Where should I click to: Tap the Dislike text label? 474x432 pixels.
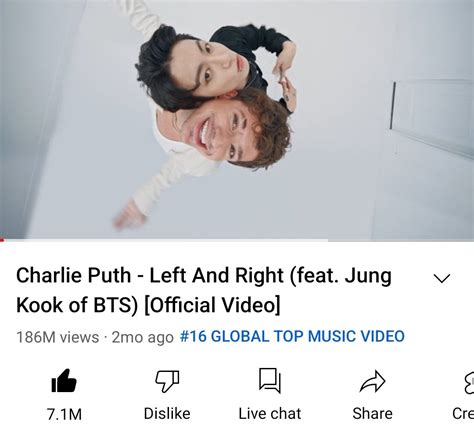pos(167,414)
